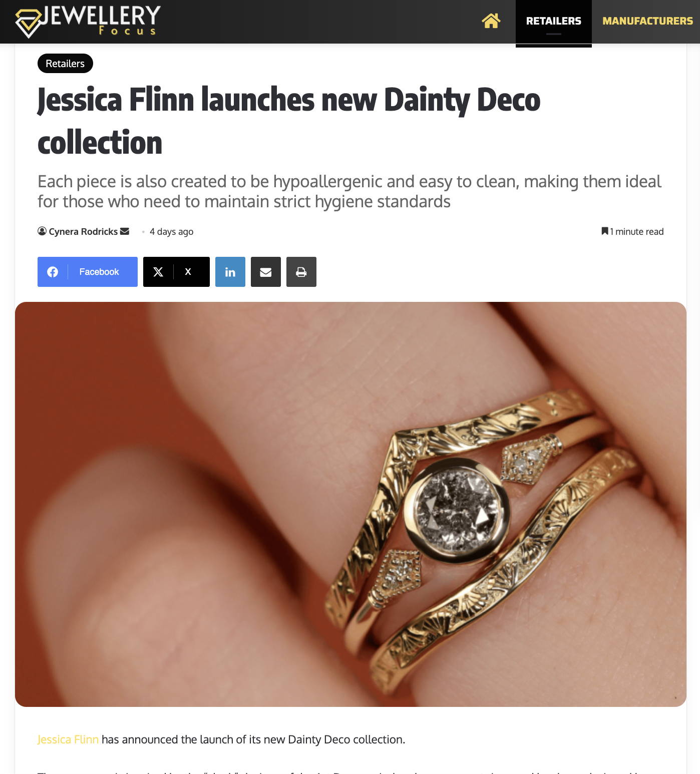Open Cynera Rodricks author link
700x774 pixels.
pos(83,231)
